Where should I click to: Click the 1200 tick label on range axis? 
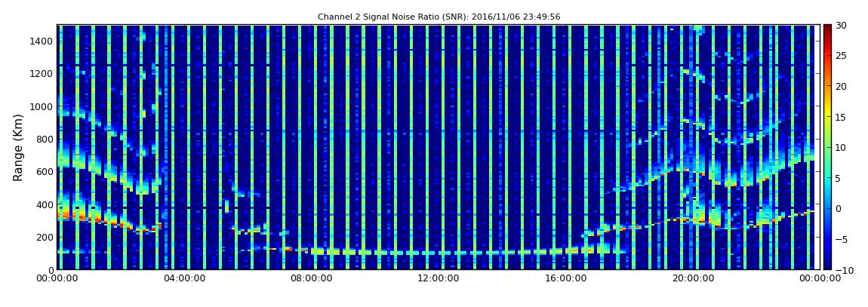point(42,74)
